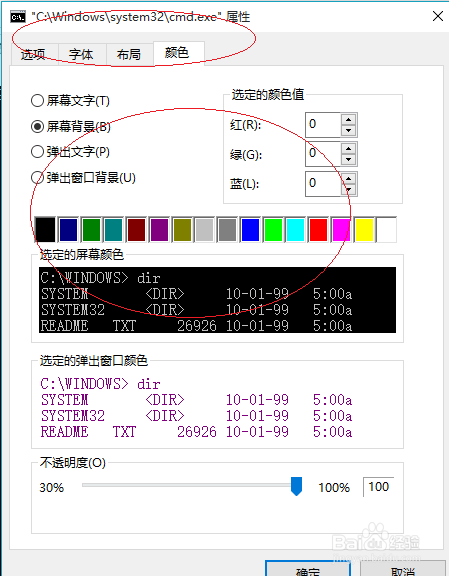Pick the purple color swatch
Image resolution: width=449 pixels, height=576 pixels.
click(159, 230)
